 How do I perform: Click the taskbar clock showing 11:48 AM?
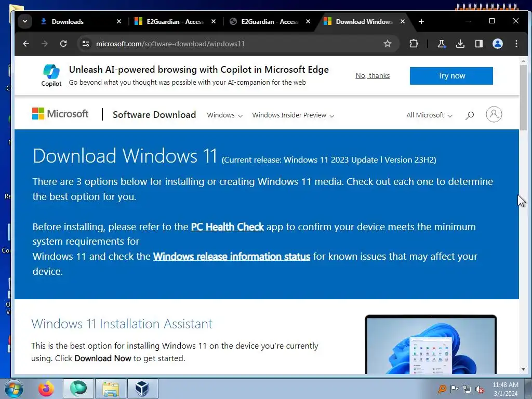pos(505,389)
